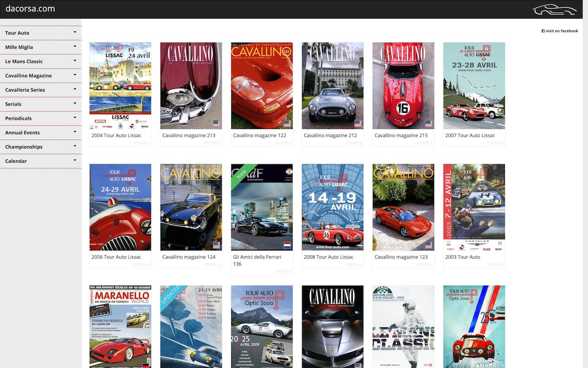Click the dacorsa.com site title
The height and width of the screenshot is (368, 588).
(30, 8)
